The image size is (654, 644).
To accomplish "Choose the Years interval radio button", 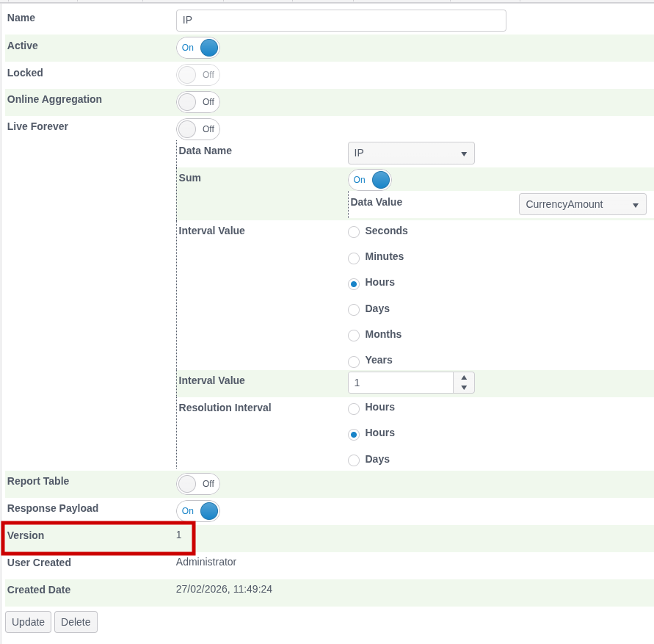I will click(354, 361).
